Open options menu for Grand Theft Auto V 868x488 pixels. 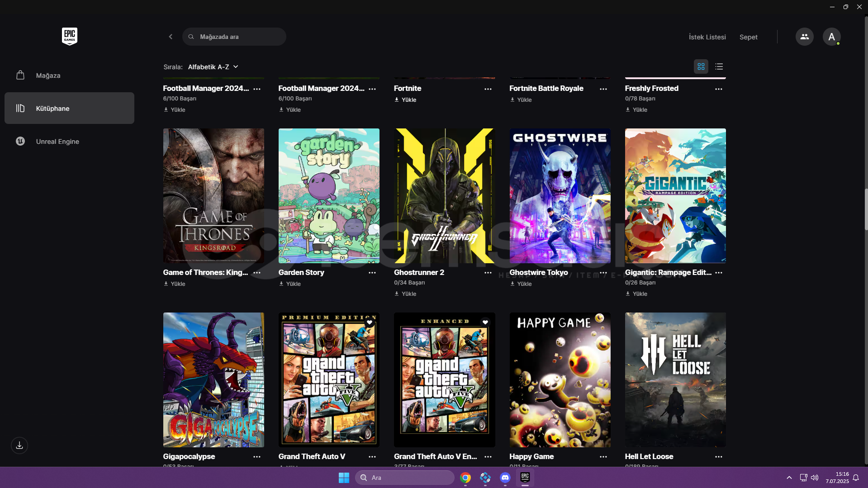372,457
